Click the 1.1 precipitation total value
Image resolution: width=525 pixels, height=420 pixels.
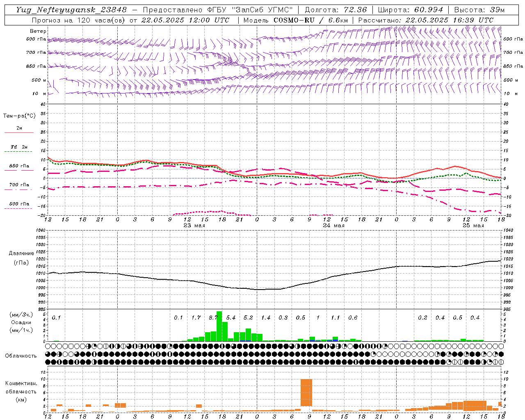pyautogui.click(x=336, y=318)
